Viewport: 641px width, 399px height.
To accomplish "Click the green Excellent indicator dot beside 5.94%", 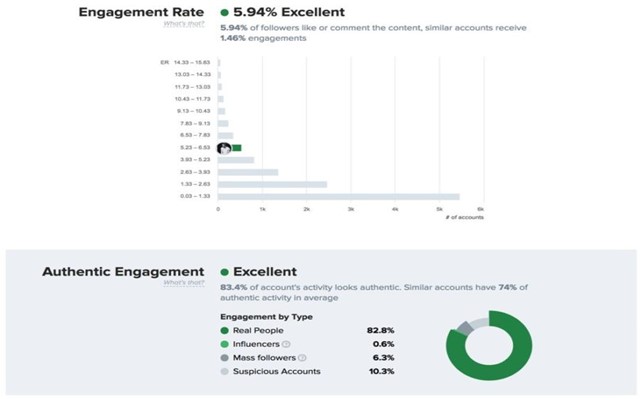I will 224,12.
